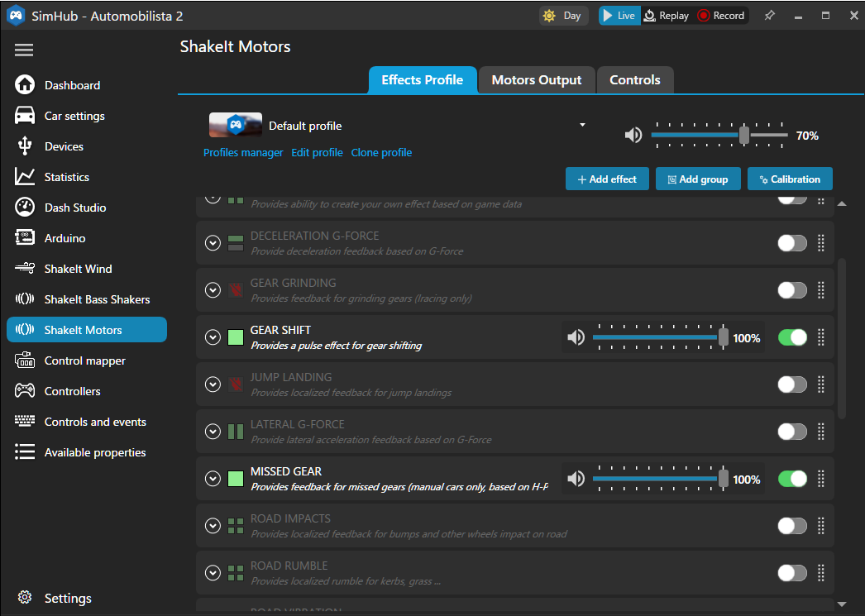The height and width of the screenshot is (616, 865).
Task: Click the Gear Shift volume slider handle
Action: point(724,337)
